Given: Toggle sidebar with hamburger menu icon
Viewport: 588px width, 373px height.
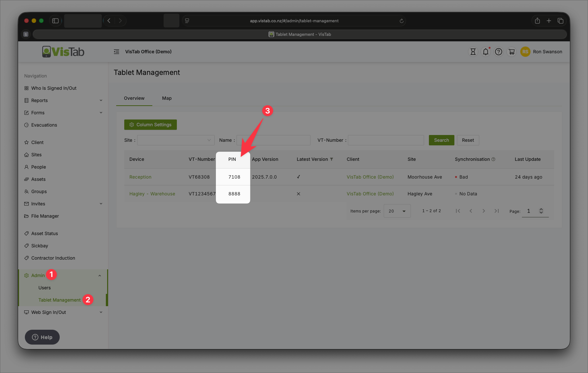Looking at the screenshot, I should click(117, 52).
